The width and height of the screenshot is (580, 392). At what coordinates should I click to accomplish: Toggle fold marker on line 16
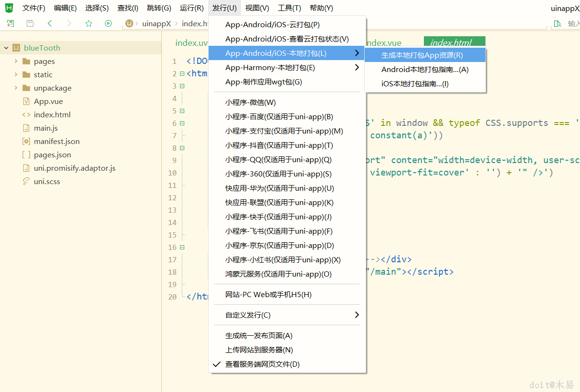[182, 248]
